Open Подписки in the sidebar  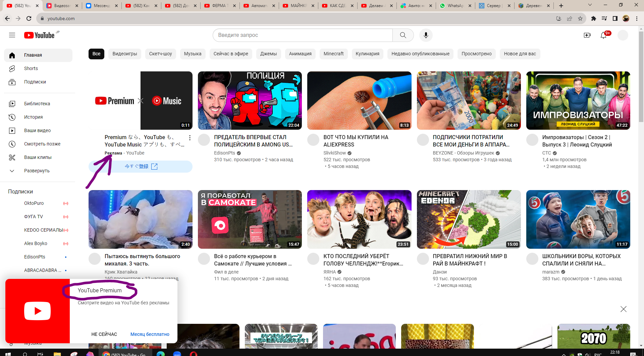pos(38,82)
